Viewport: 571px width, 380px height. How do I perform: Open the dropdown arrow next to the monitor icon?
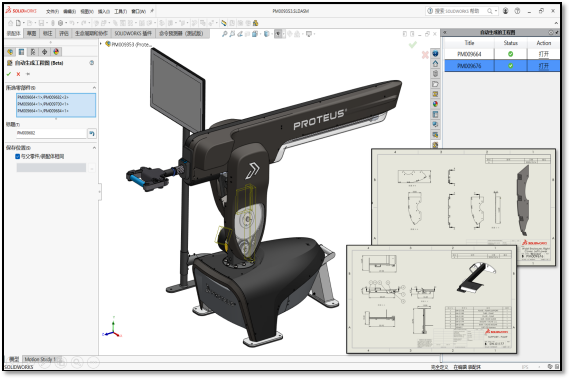click(x=314, y=34)
